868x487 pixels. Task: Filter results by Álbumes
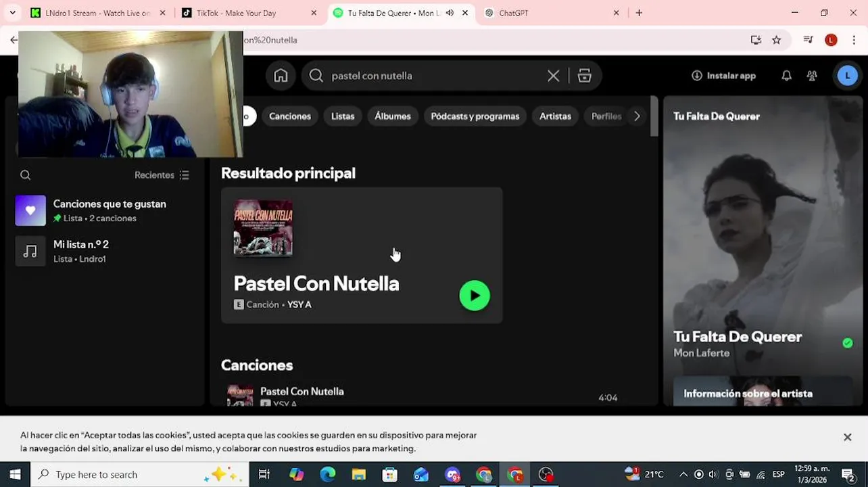(393, 116)
